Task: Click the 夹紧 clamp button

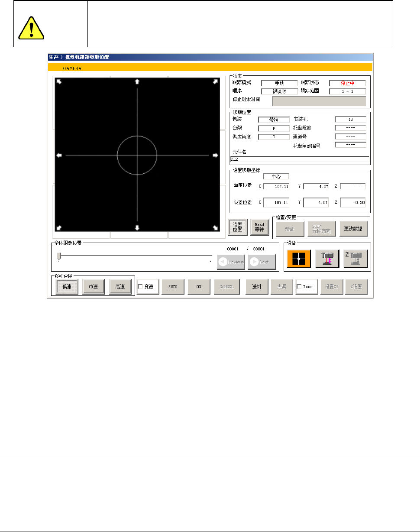Action: [282, 287]
